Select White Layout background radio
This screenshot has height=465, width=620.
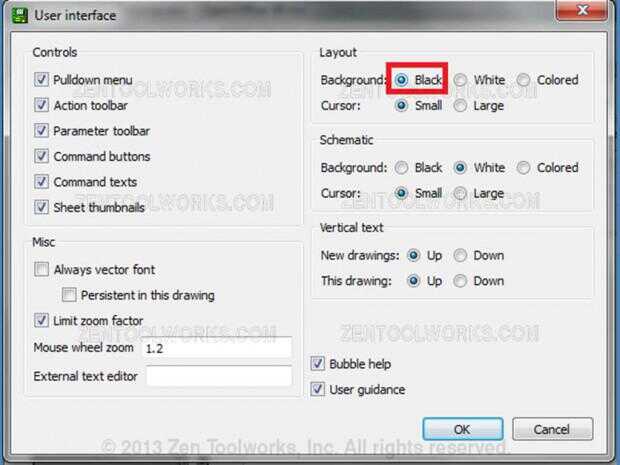pos(460,80)
